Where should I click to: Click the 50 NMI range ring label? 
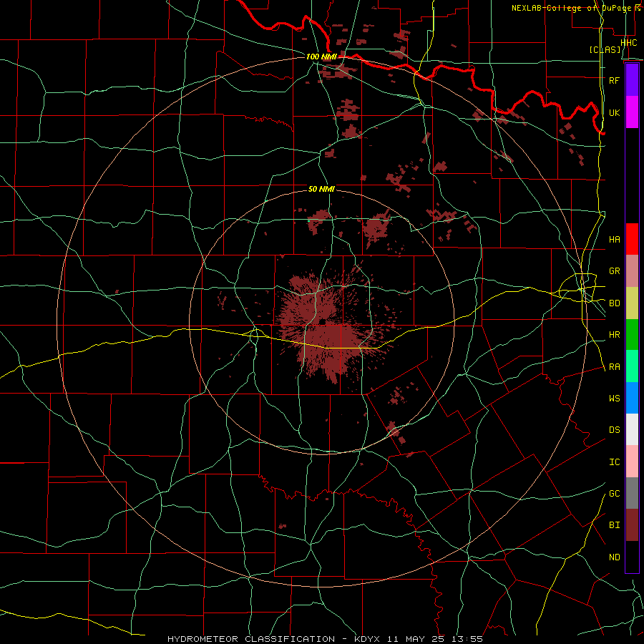321,189
